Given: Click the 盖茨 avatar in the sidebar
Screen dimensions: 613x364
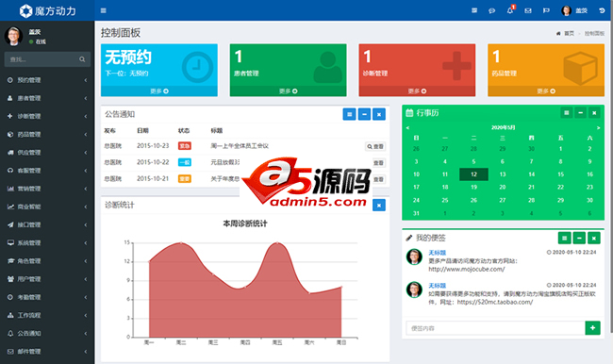Looking at the screenshot, I should tap(13, 36).
